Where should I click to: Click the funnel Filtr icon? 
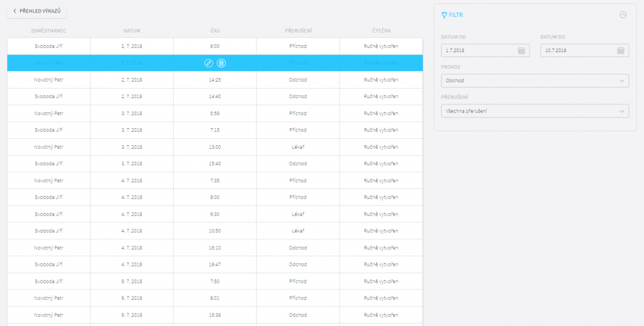[444, 15]
